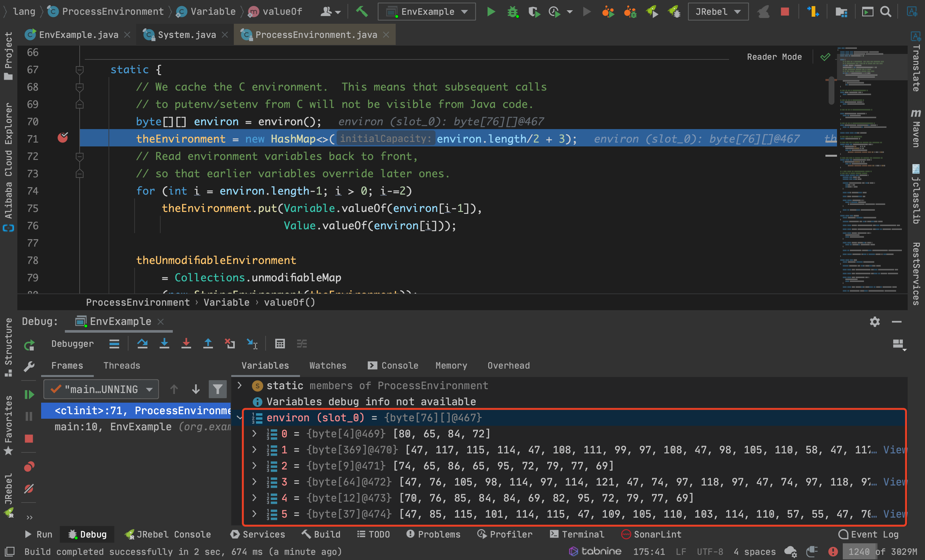Image resolution: width=925 pixels, height=560 pixels.
Task: Click the View Breakpoints icon
Action: (x=29, y=467)
